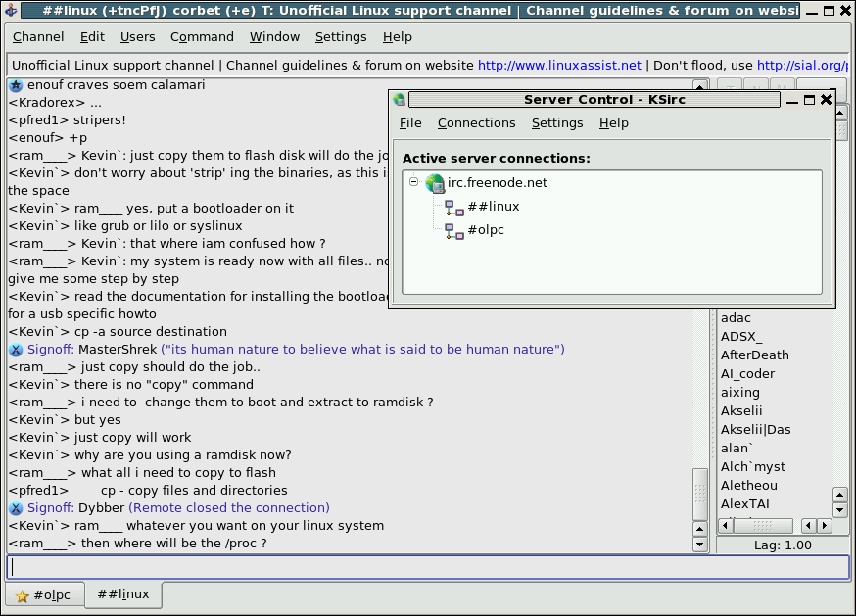Select user AfterDeath in nick list
The height and width of the screenshot is (616, 856).
tap(755, 355)
